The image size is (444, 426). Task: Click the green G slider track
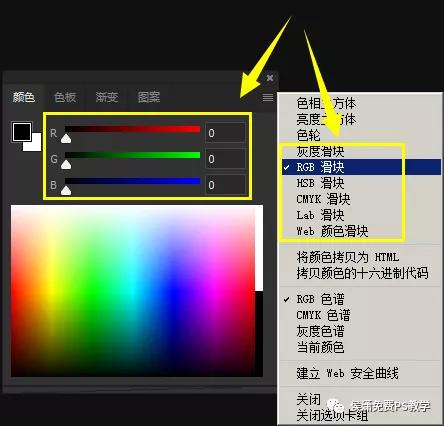tap(132, 155)
